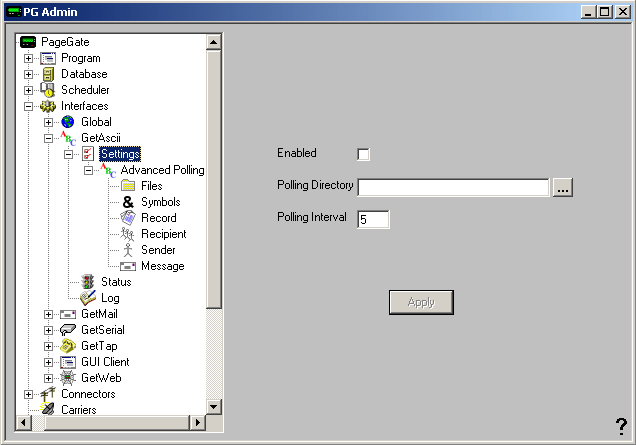The image size is (636, 445).
Task: Collapse the Advanced Polling node
Action: pos(88,170)
